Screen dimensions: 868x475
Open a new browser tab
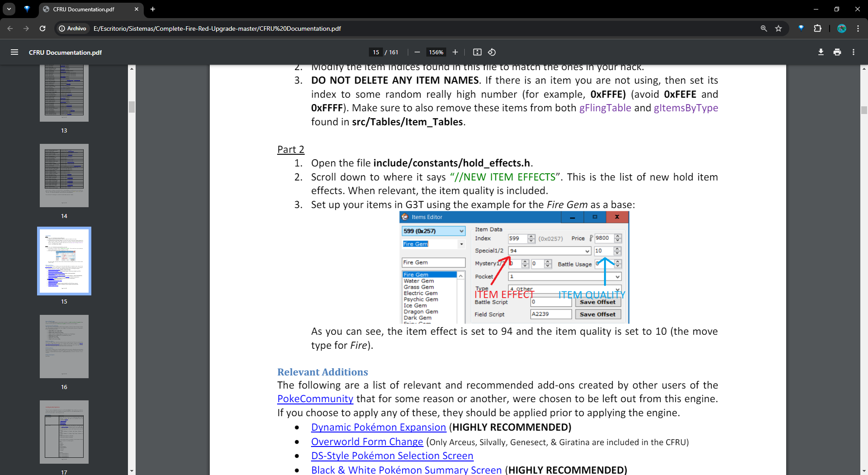[x=153, y=9]
